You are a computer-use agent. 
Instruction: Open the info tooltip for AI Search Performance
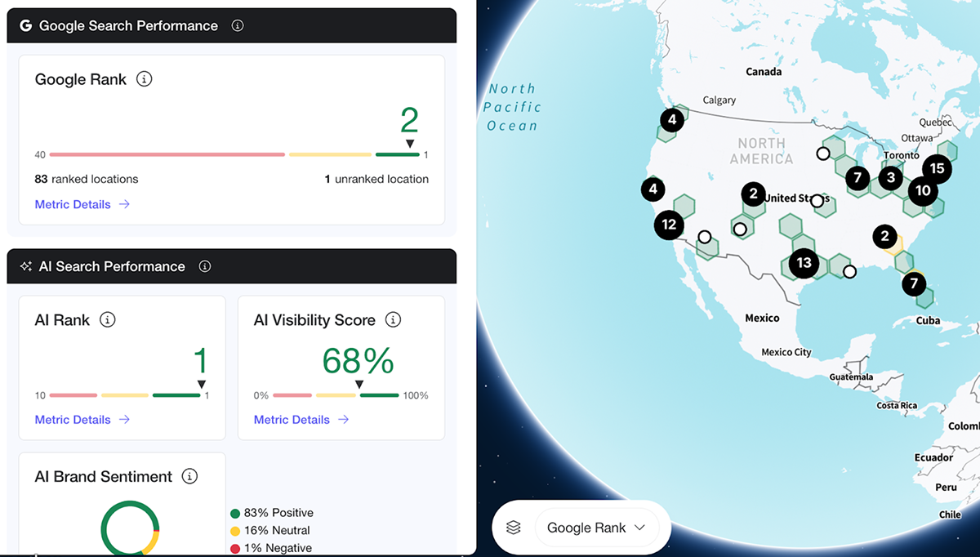click(x=205, y=266)
